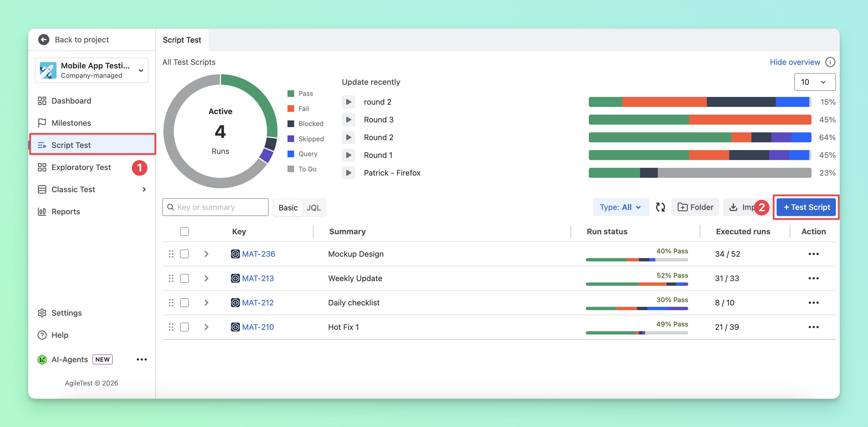This screenshot has height=427, width=868.
Task: Open the Type: All filter dropdown
Action: 620,207
